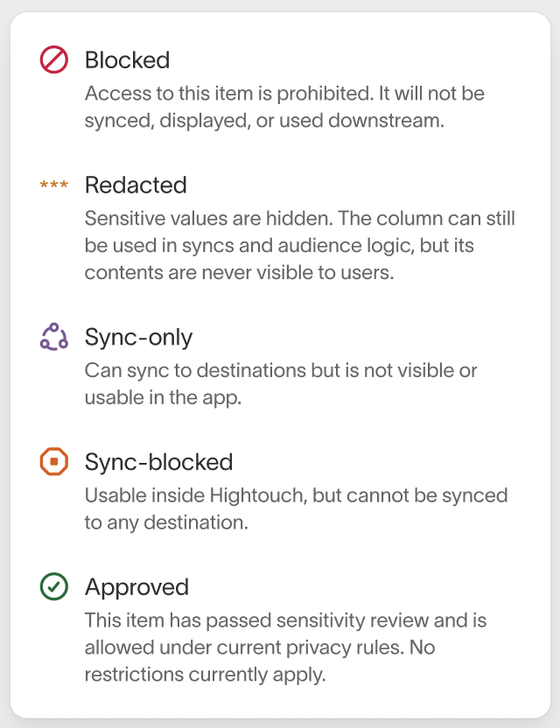560x728 pixels.
Task: Click the 'Access to this item is prohibited' description
Action: point(284,107)
